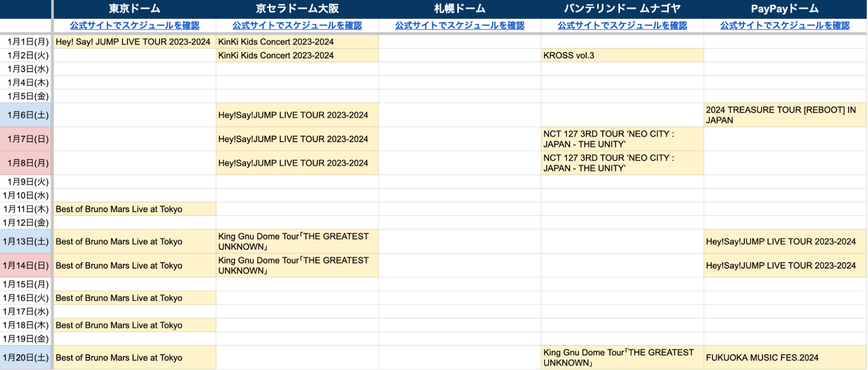Open the 京セラドーム大阪 official schedule link
Viewport: 868px width, 370px height.
click(x=297, y=26)
